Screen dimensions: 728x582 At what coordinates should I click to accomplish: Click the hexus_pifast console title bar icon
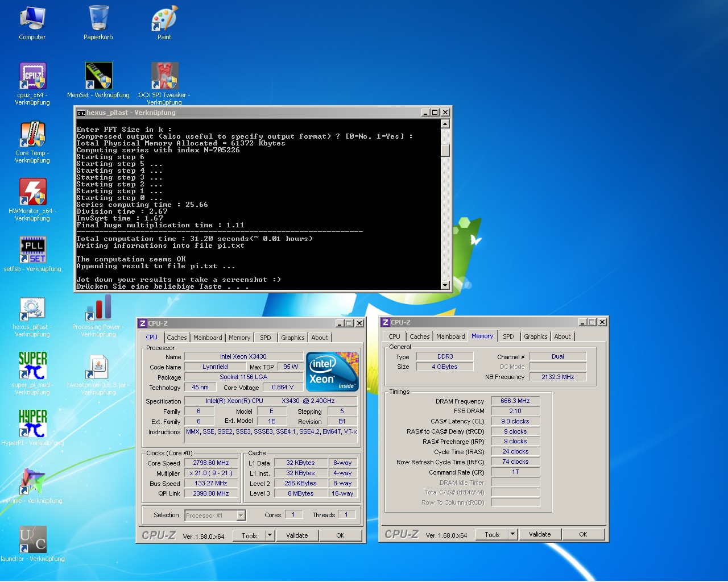pos(81,113)
